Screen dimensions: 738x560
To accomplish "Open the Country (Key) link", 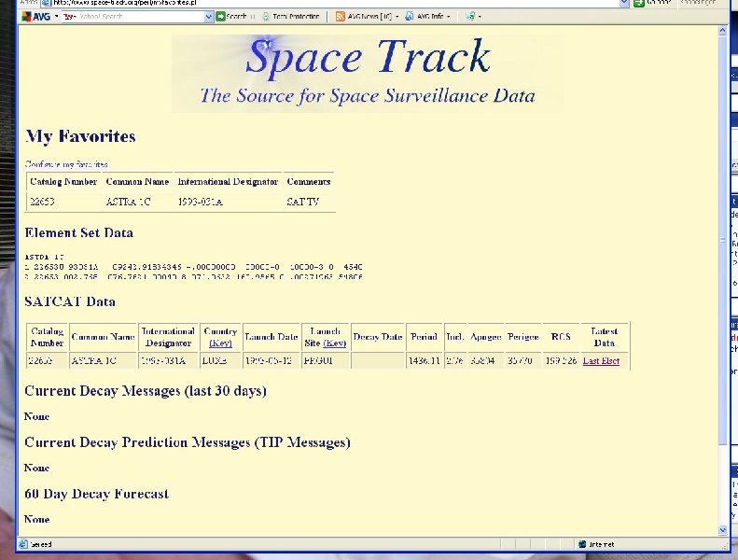I will (x=220, y=343).
